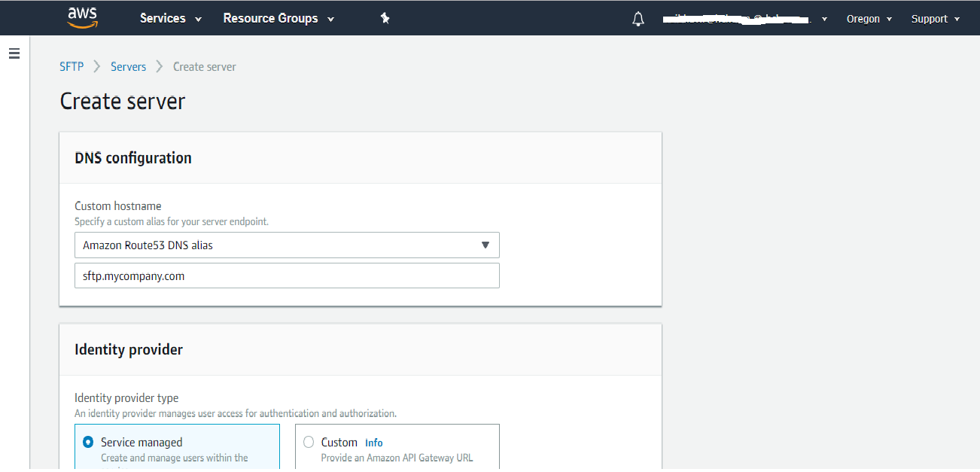Image resolution: width=980 pixels, height=472 pixels.
Task: Click the dropdown arrow on DNS alias selector
Action: (485, 245)
